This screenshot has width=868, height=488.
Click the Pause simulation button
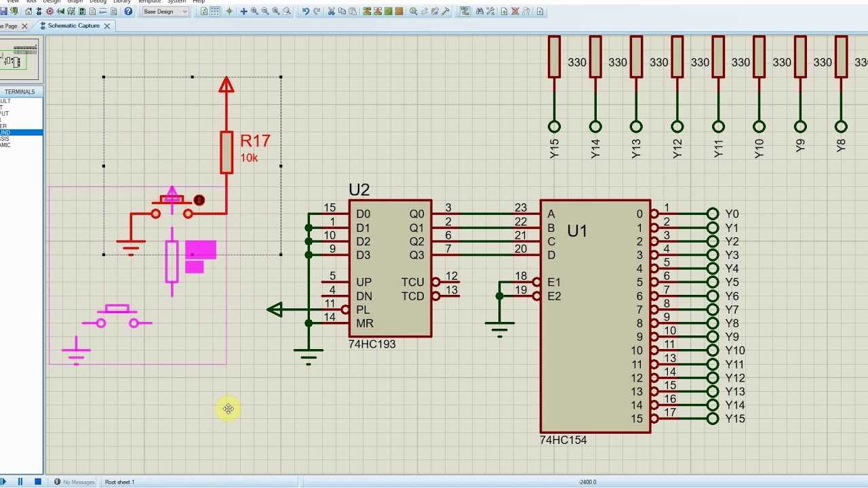[20, 482]
